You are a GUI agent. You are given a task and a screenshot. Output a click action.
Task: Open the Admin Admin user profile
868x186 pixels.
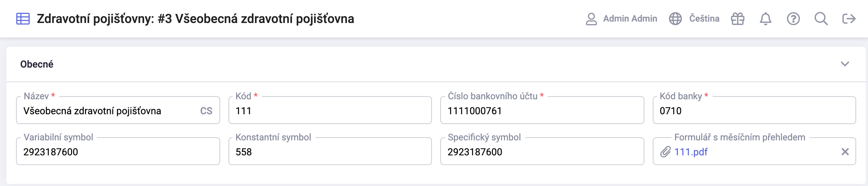click(x=621, y=19)
